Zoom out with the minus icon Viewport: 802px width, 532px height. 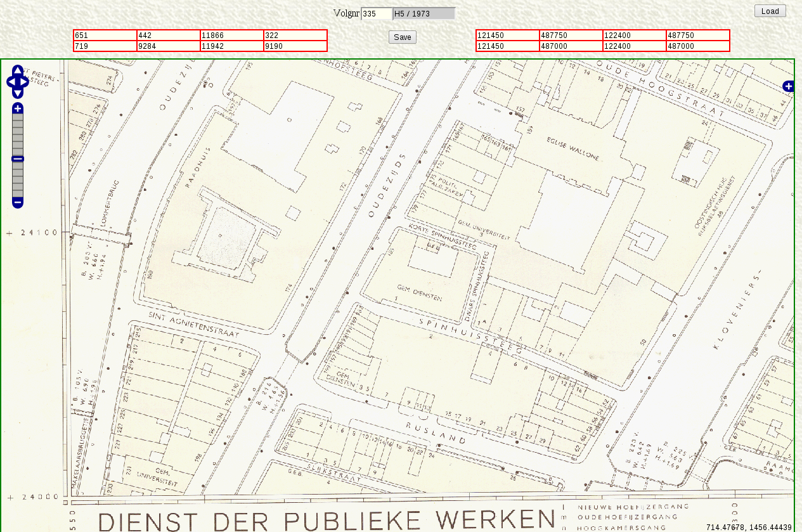pos(18,203)
